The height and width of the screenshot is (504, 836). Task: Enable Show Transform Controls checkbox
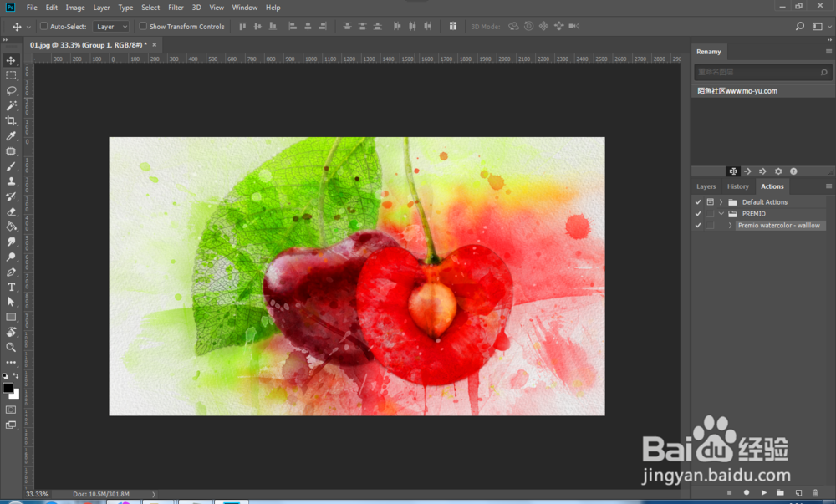pos(143,26)
